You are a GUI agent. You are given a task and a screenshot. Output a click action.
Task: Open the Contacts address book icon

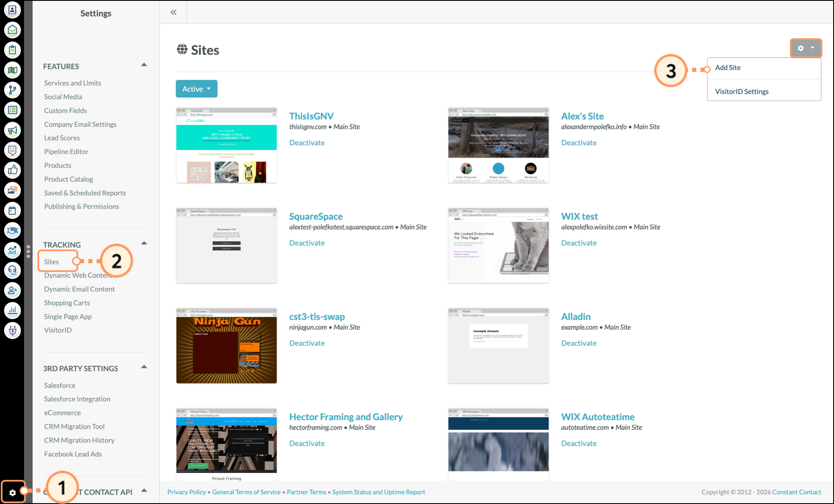pyautogui.click(x=12, y=10)
